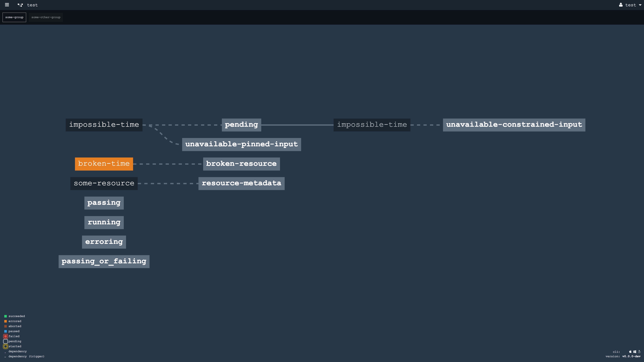Download the Windows CLI via Windows icon

(635, 352)
